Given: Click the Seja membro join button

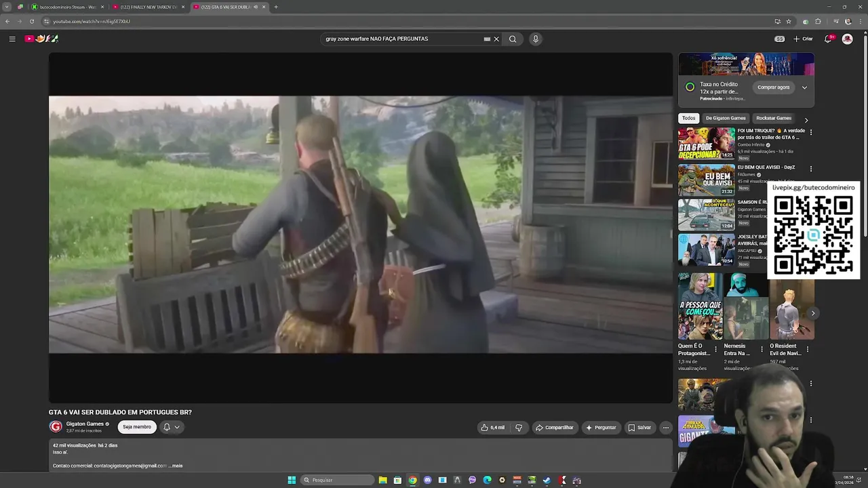Looking at the screenshot, I should coord(137,427).
